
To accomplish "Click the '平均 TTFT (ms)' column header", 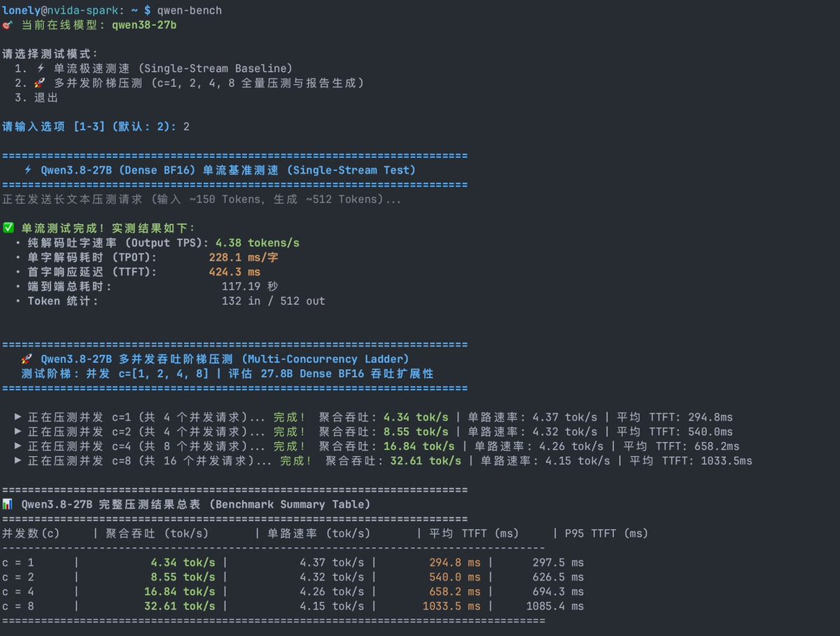I will tap(475, 534).
